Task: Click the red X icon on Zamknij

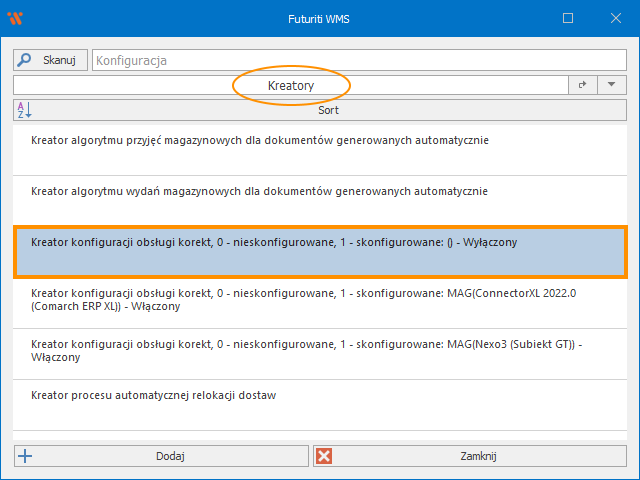Action: pos(324,456)
